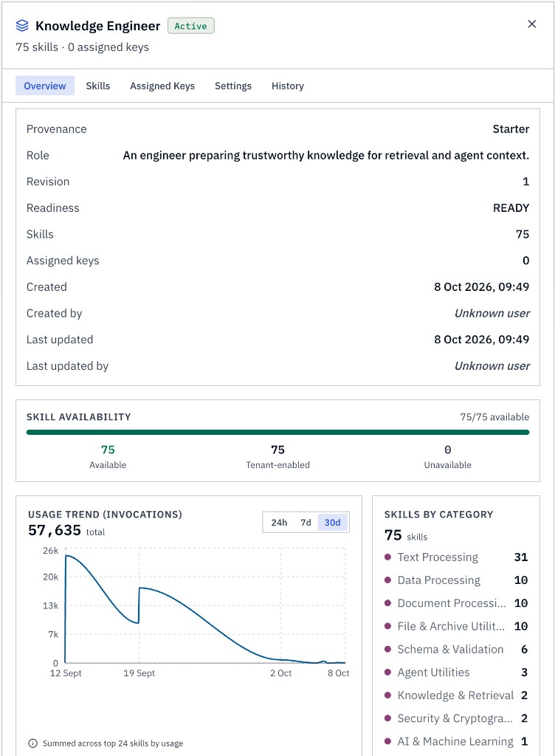The height and width of the screenshot is (756, 555).
Task: Click the Created by Unknown user value
Action: point(492,313)
